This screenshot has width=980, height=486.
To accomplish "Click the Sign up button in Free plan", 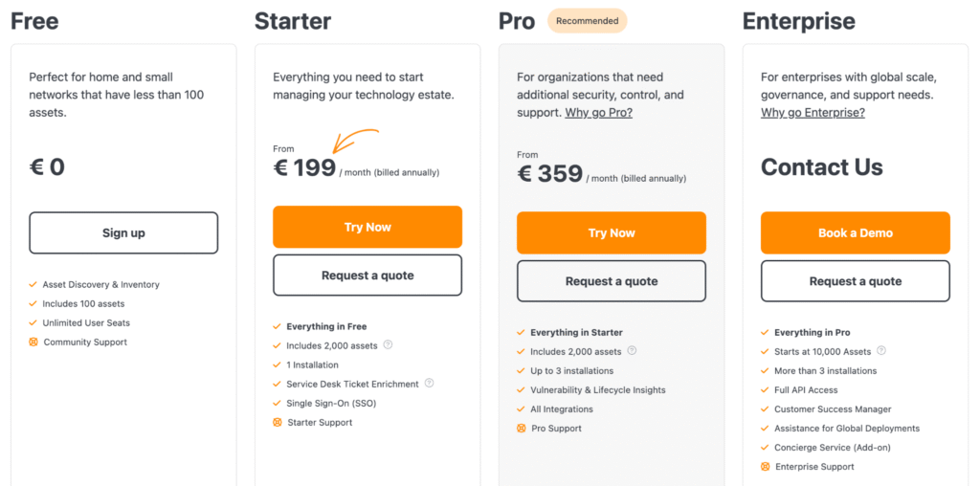I will (123, 233).
